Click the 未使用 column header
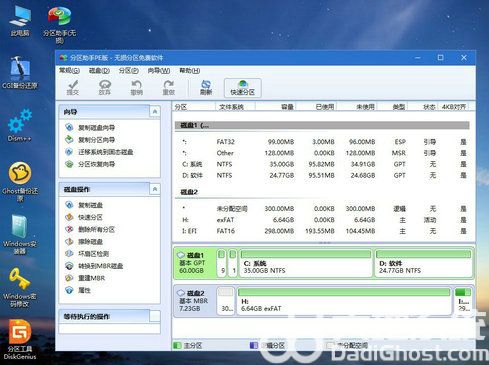489x365 pixels. pyautogui.click(x=357, y=107)
